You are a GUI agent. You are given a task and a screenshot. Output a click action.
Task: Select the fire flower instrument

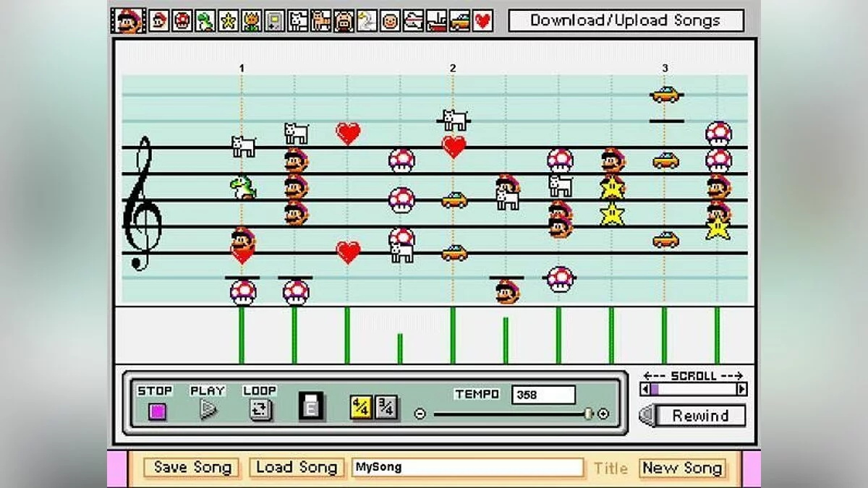pos(252,21)
